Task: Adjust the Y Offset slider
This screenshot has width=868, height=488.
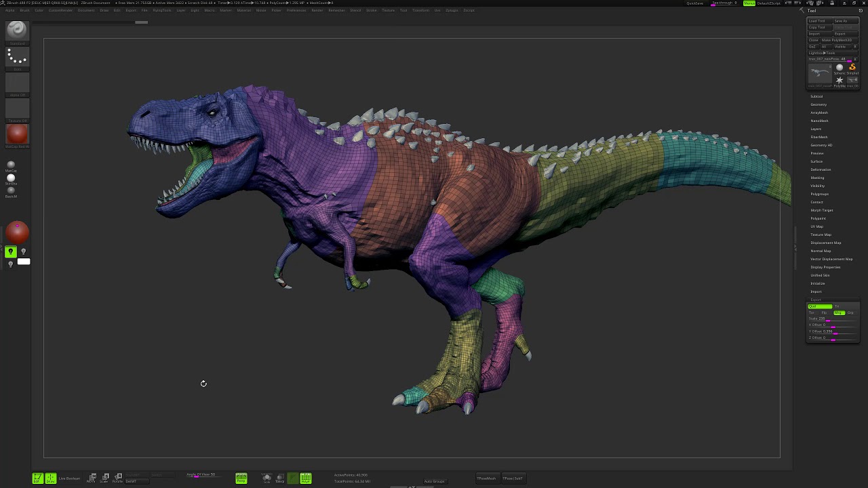Action: [x=833, y=332]
